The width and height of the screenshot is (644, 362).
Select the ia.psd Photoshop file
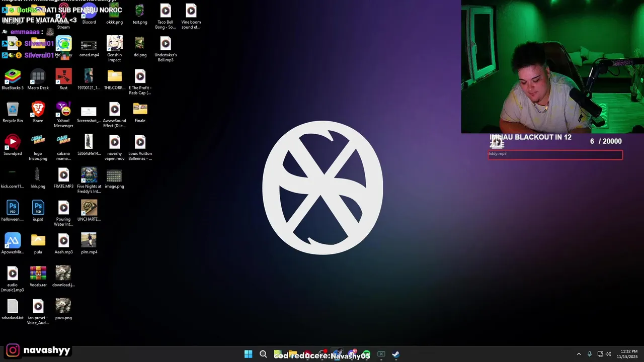(38, 211)
